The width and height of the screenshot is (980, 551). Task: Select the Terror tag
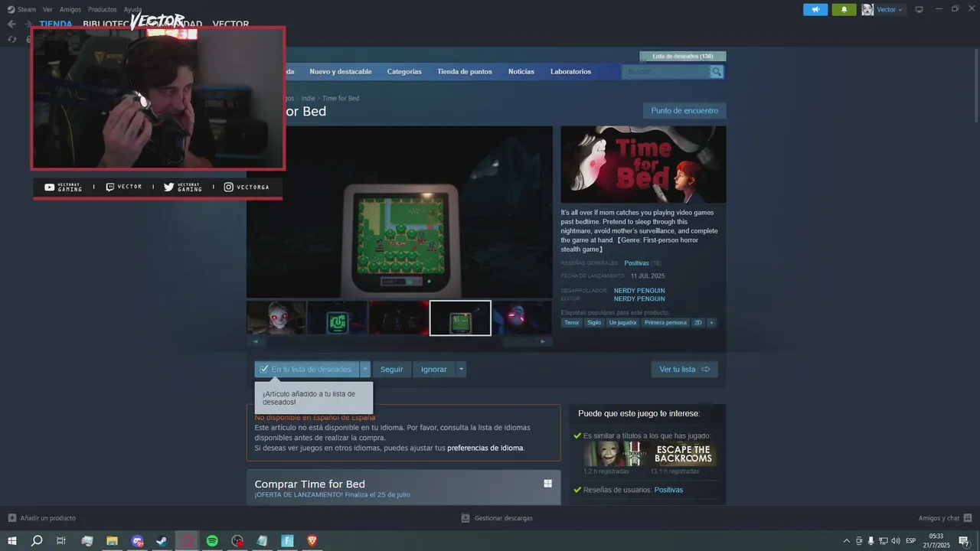(x=572, y=323)
